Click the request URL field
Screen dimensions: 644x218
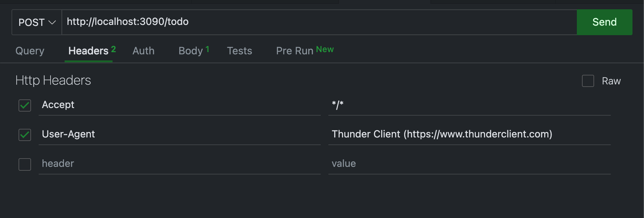pos(318,22)
